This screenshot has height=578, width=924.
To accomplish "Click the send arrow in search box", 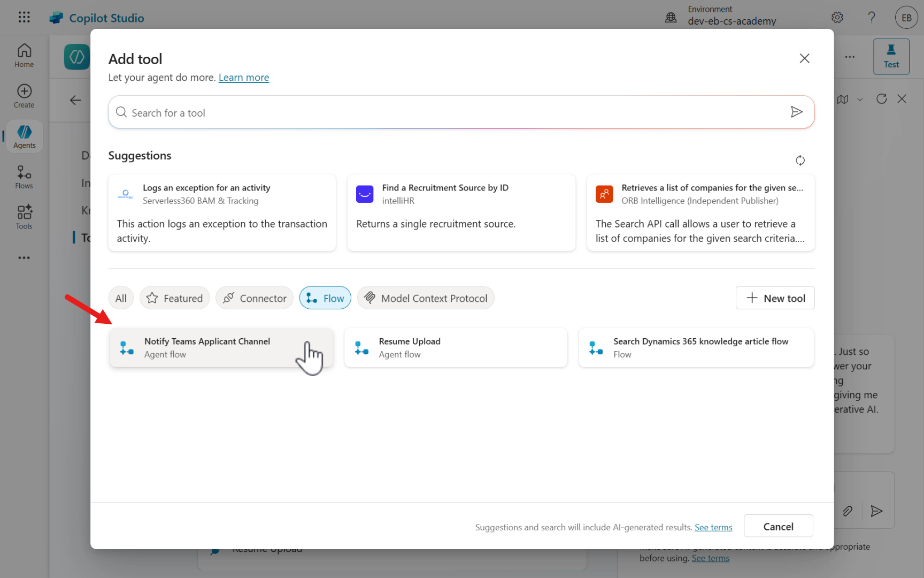I will (796, 112).
